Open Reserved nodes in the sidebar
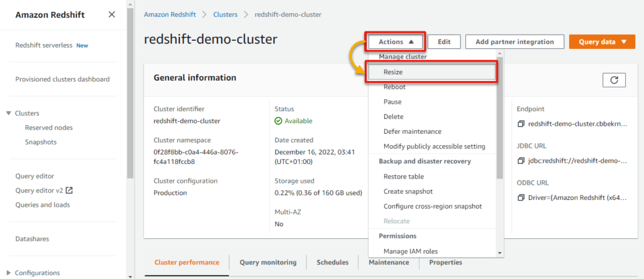 coord(49,128)
